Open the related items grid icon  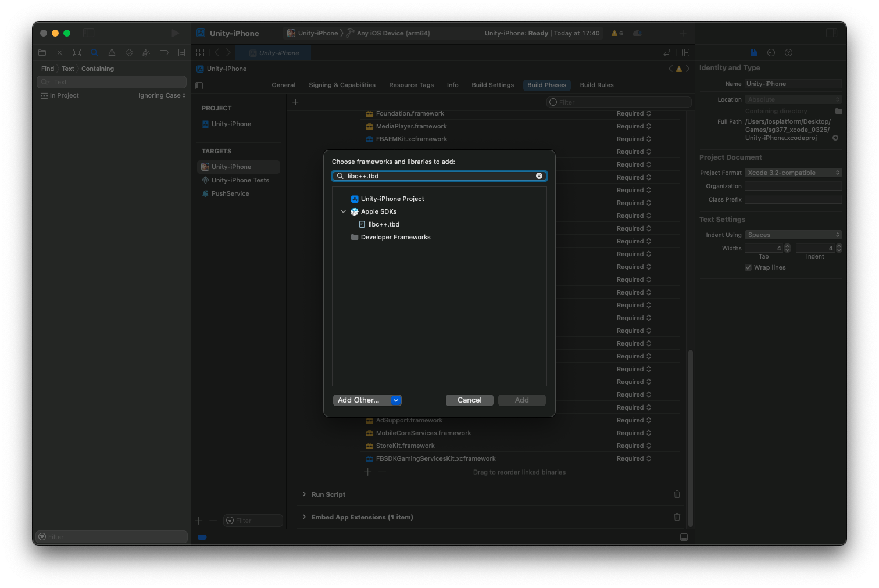[201, 52]
